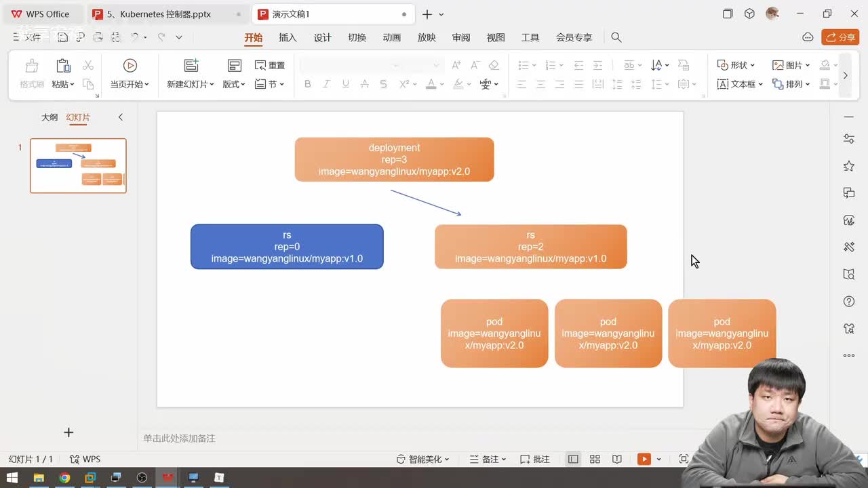The width and height of the screenshot is (868, 488).
Task: Click the 备注 (Notes) button
Action: [488, 460]
